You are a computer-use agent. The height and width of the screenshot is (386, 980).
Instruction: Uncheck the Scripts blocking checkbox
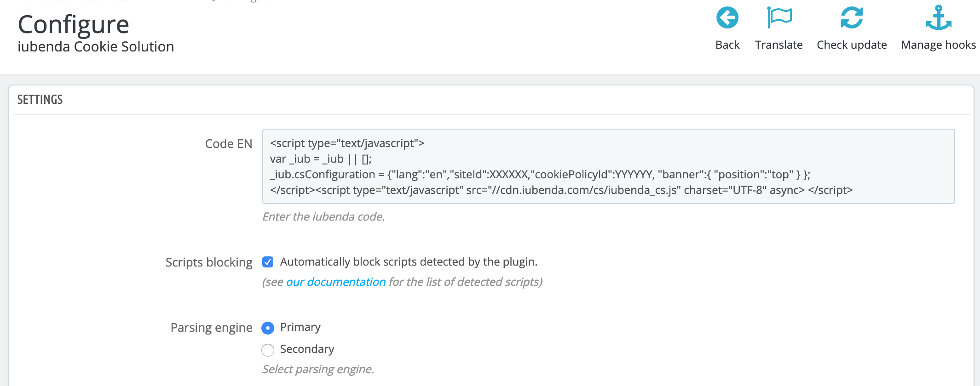(x=268, y=262)
